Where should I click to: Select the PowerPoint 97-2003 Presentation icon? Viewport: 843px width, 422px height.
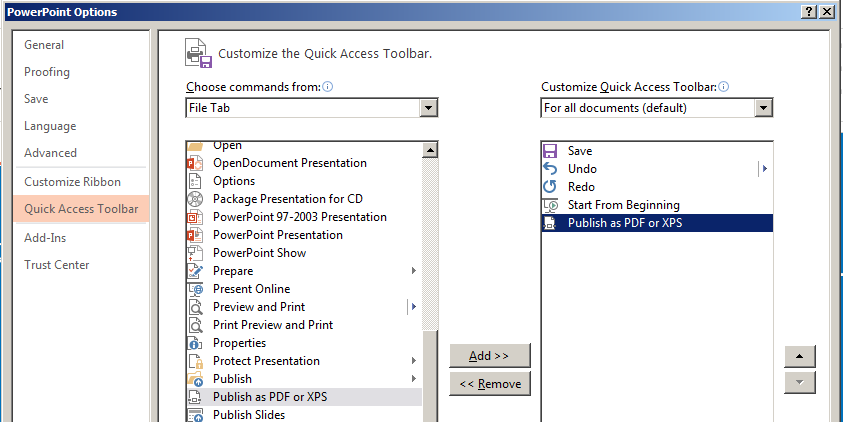(x=195, y=217)
